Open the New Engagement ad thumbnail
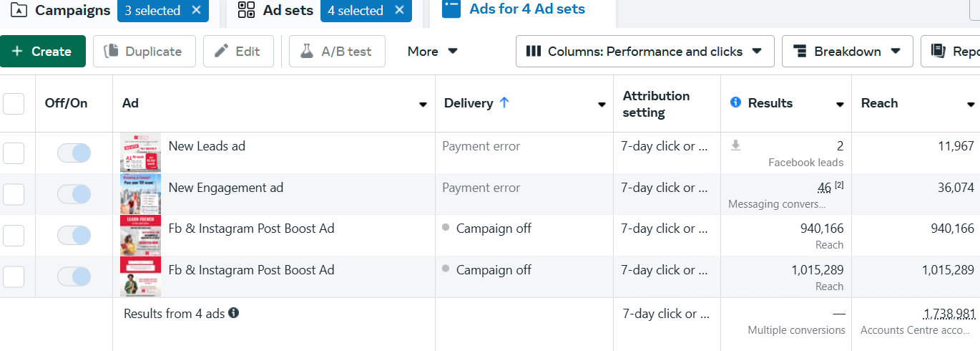This screenshot has width=980, height=351. point(140,194)
